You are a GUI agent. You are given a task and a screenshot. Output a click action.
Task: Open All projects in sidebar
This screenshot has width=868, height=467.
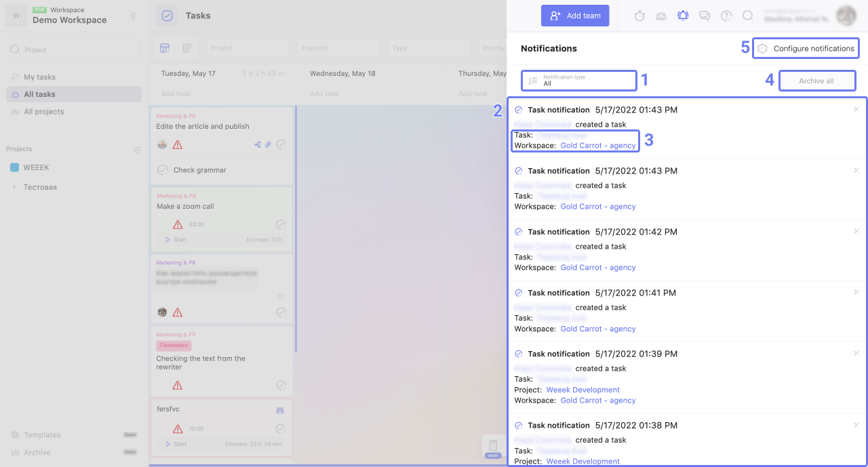[43, 112]
